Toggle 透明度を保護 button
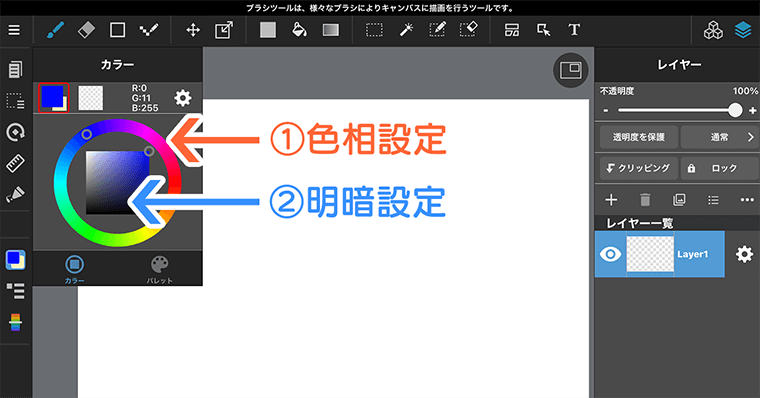Screen dimensions: 760x398 (x=638, y=137)
